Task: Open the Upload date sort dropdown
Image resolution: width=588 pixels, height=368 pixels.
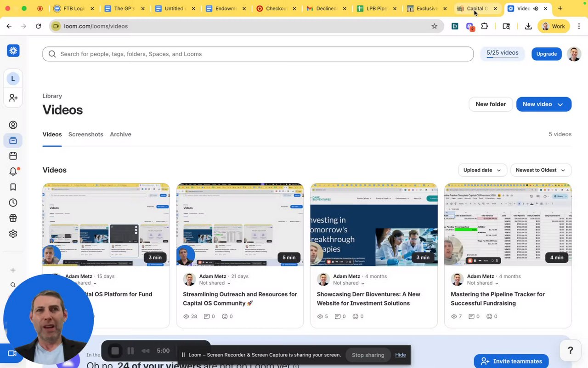Action: click(482, 170)
